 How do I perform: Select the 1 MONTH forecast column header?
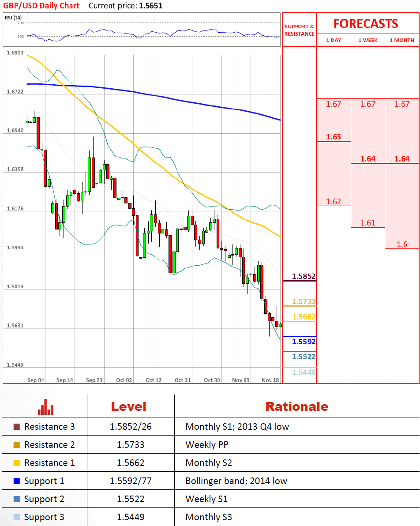402,40
